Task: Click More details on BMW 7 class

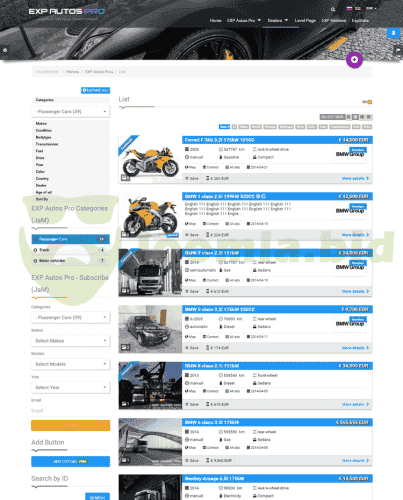Action: point(355,291)
